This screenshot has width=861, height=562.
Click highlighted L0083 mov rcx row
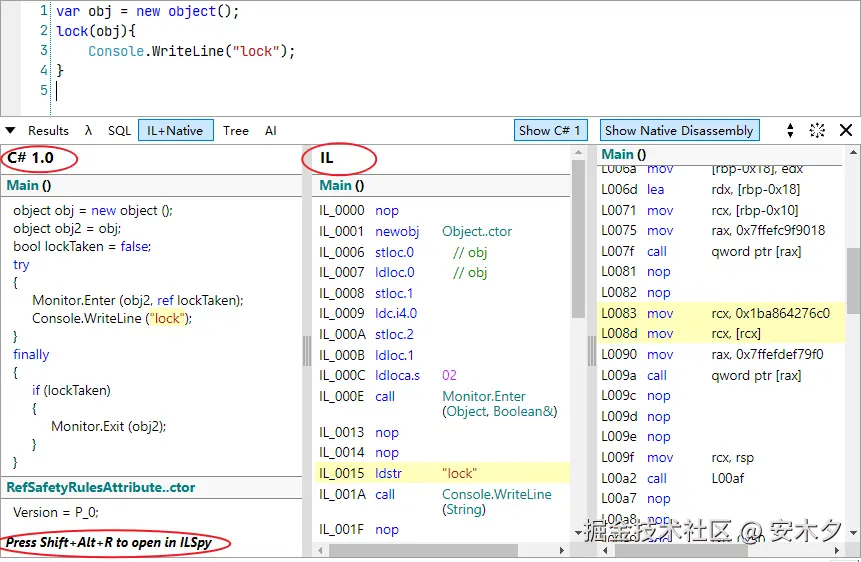720,313
